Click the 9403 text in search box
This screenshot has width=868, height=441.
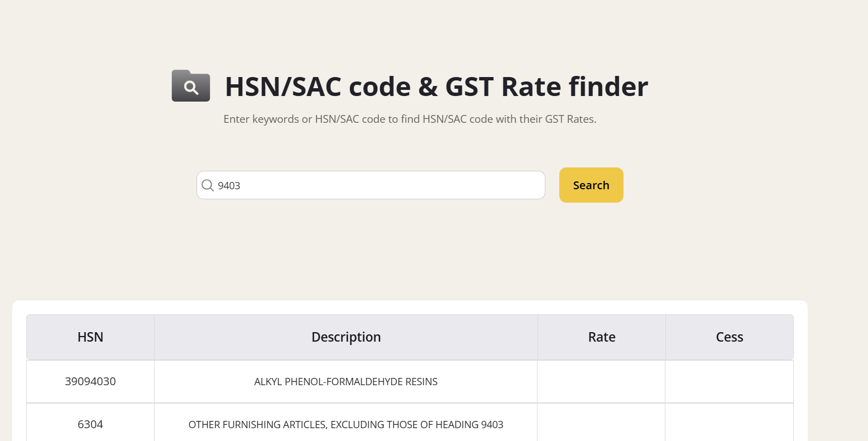229,186
